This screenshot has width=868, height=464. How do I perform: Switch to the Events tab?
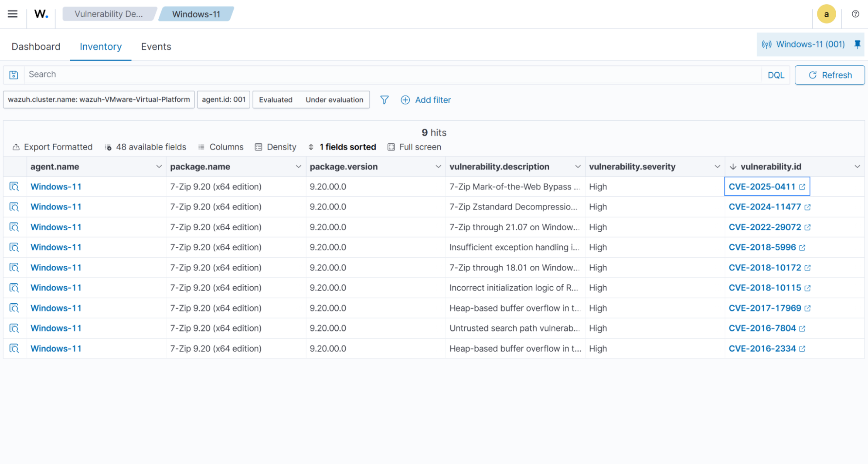point(156,47)
